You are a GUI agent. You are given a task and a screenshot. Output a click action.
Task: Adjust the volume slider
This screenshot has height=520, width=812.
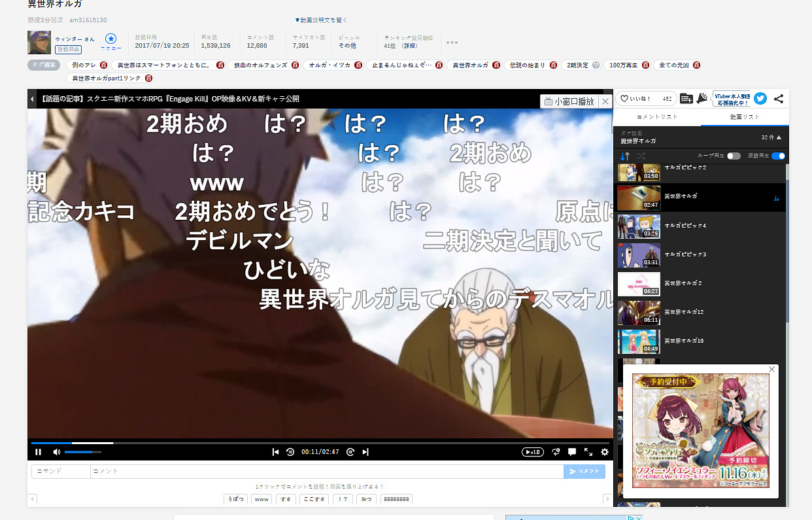tap(82, 452)
